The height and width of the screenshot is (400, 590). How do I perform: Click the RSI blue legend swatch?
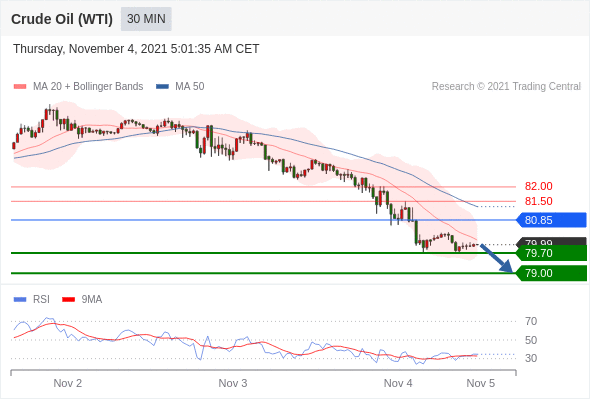(x=20, y=300)
